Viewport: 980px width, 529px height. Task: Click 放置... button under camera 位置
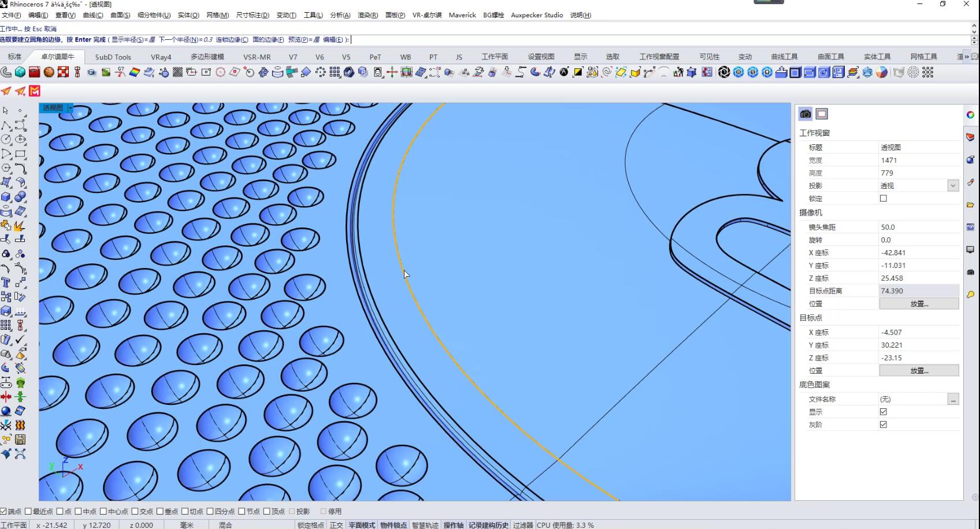(x=919, y=303)
